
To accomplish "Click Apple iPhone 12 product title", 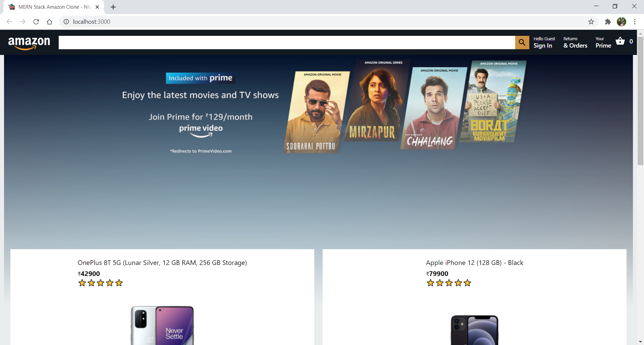I will (475, 263).
